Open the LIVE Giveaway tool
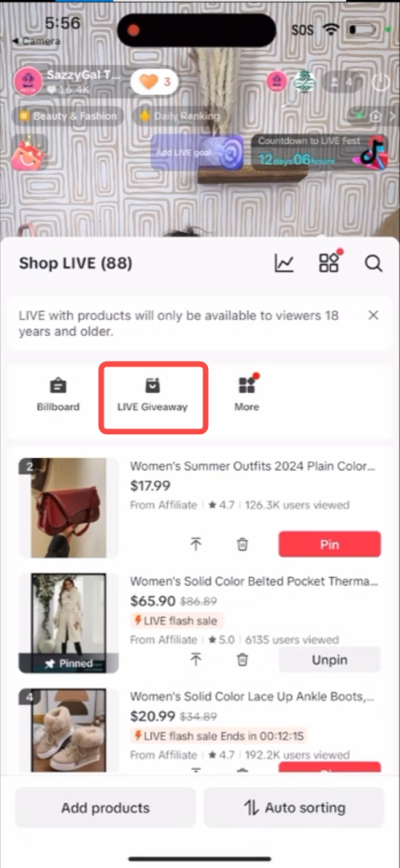This screenshot has width=400, height=868. click(x=153, y=395)
